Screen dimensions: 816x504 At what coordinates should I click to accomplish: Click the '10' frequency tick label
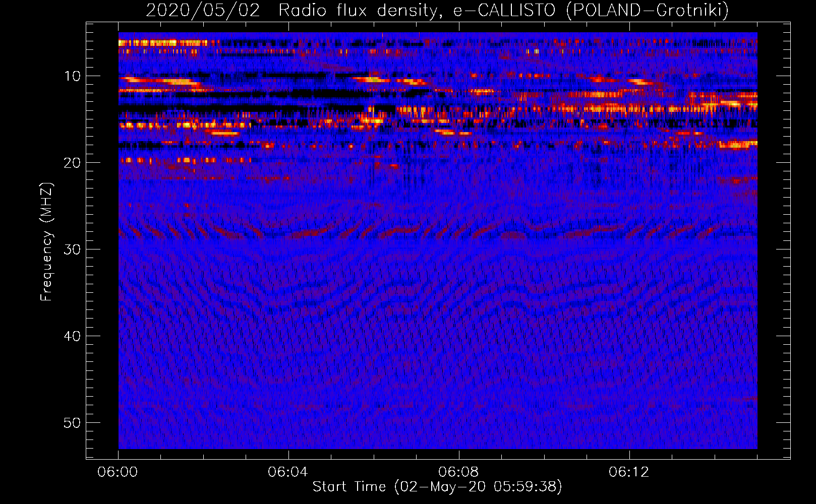(x=73, y=76)
